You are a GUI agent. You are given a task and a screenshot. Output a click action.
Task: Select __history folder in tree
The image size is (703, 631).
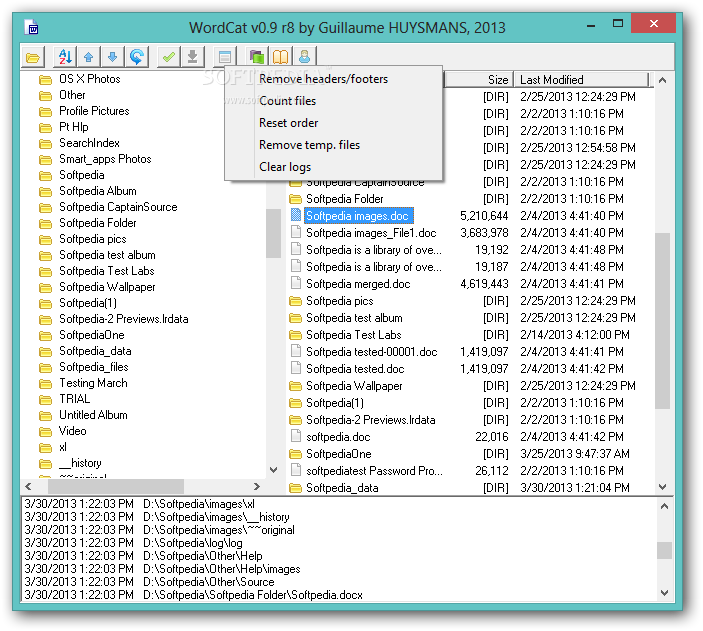[x=80, y=463]
